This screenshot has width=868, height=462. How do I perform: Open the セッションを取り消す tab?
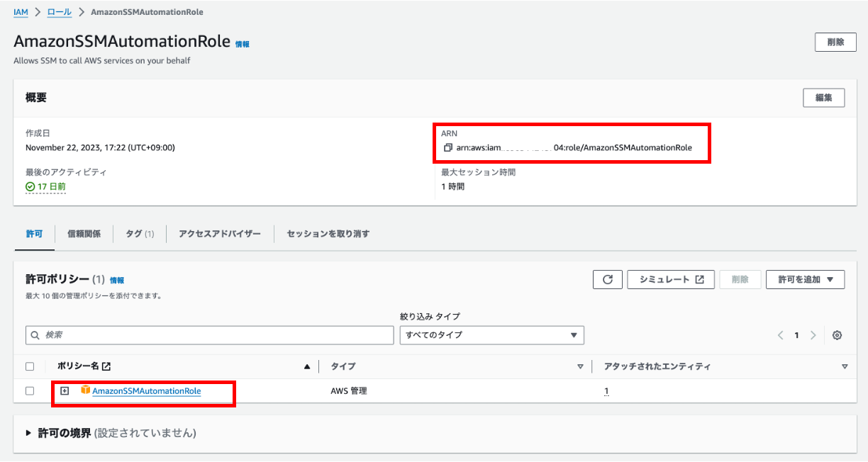[328, 234]
